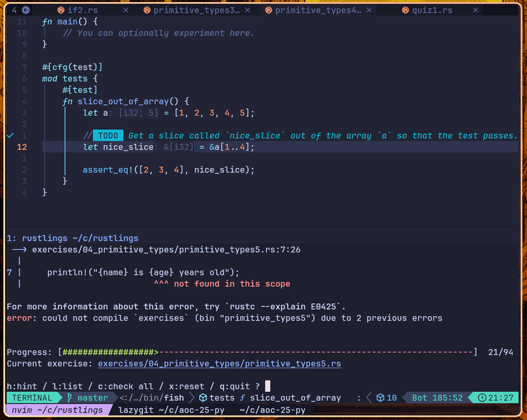Click the green checkmark in the gutter
The height and width of the screenshot is (420, 527).
pos(10,136)
